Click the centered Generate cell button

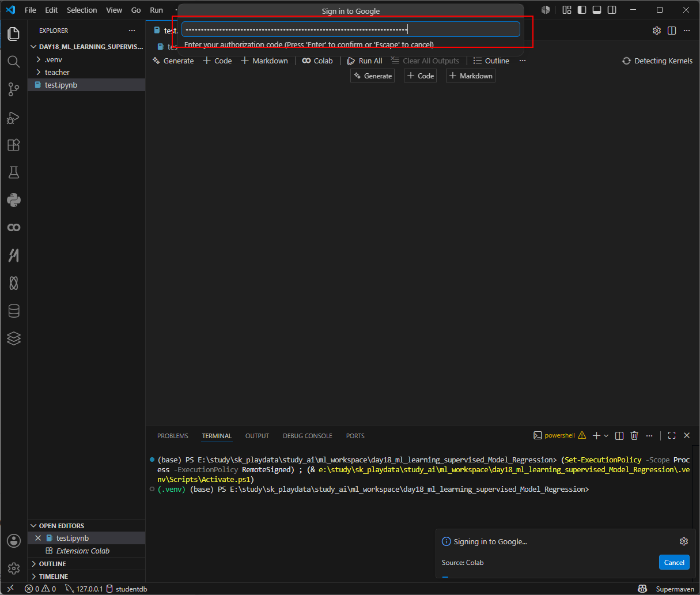[372, 76]
